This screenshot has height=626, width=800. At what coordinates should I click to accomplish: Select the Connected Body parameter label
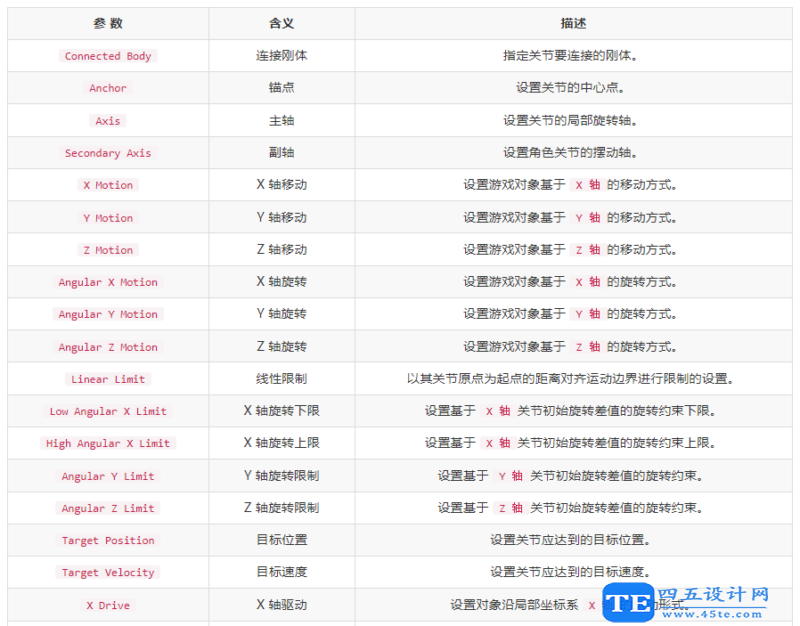point(108,56)
